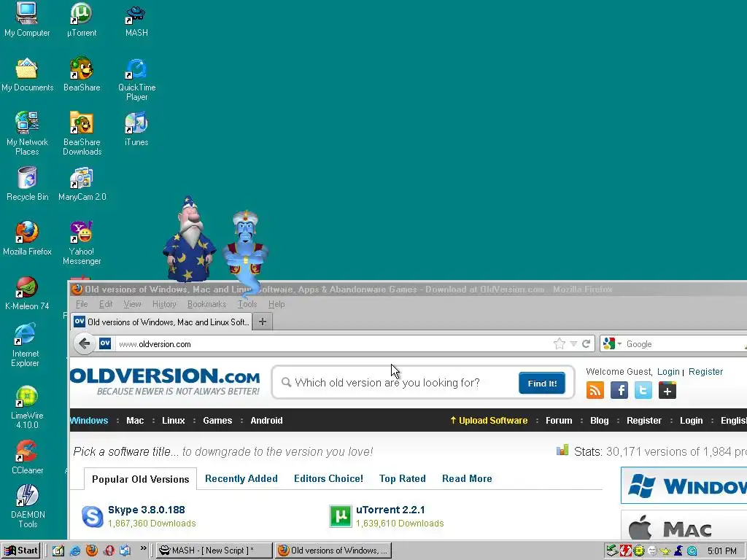Select the BearShare Downloads folder icon

[82, 133]
